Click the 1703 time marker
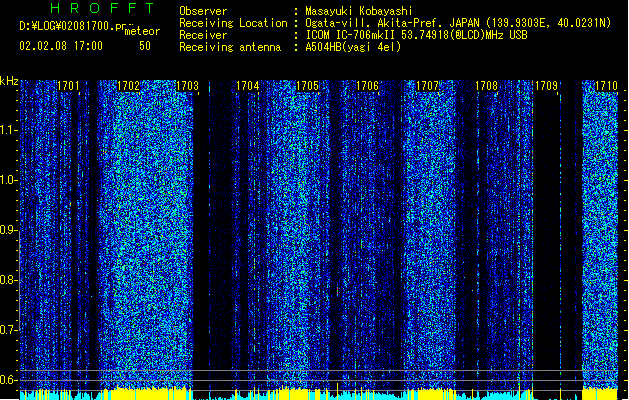The height and width of the screenshot is (400, 629). 187,86
